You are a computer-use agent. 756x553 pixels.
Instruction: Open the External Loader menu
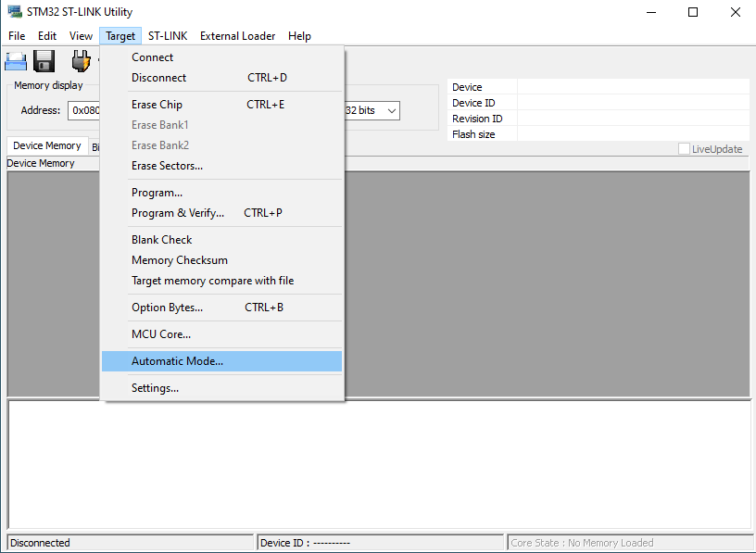click(238, 36)
